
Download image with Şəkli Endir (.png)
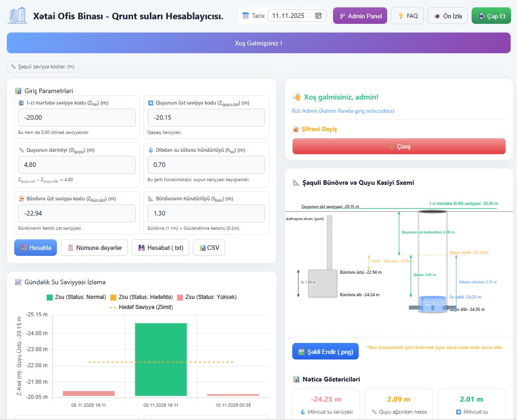point(325,352)
